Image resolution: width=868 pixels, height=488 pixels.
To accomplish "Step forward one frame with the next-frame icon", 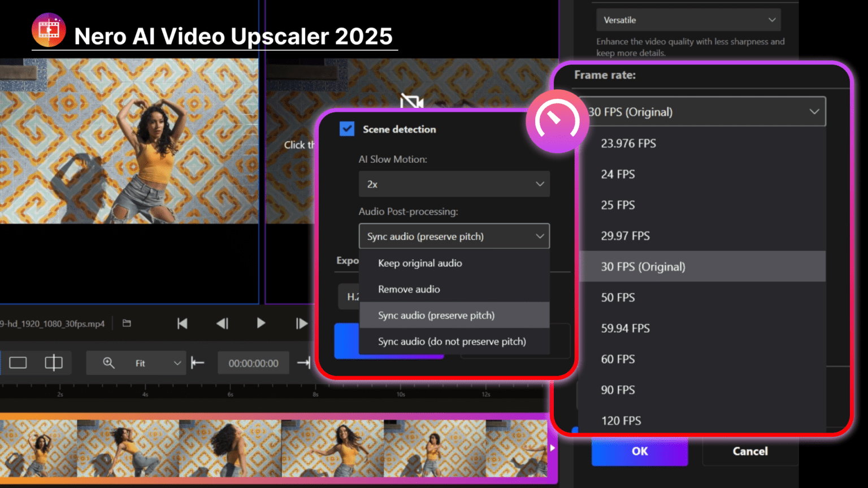I will click(301, 323).
